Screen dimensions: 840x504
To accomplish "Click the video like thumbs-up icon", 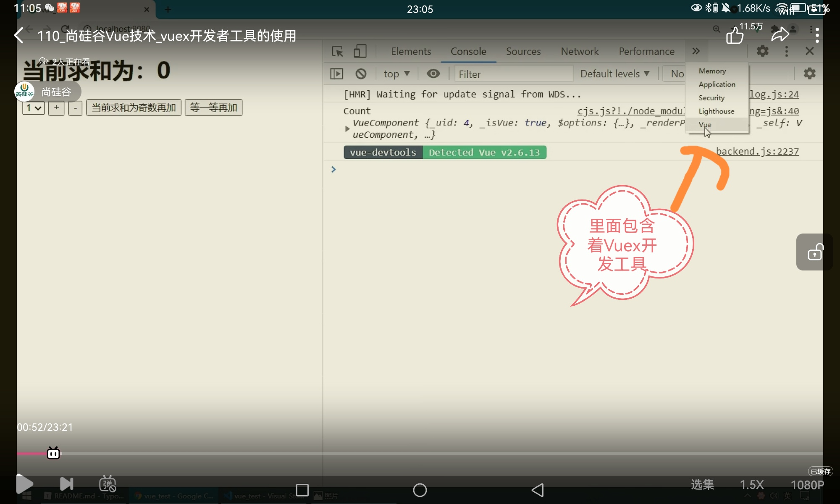I will pos(734,36).
